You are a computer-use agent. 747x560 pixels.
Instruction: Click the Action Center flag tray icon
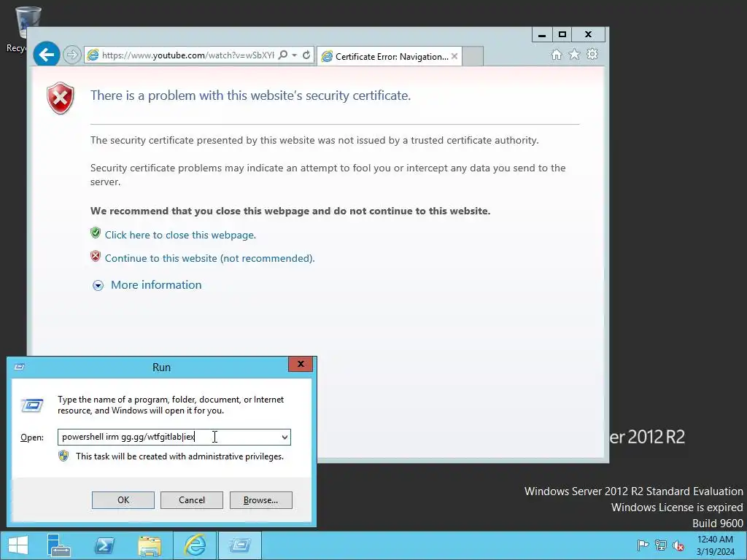click(x=643, y=545)
